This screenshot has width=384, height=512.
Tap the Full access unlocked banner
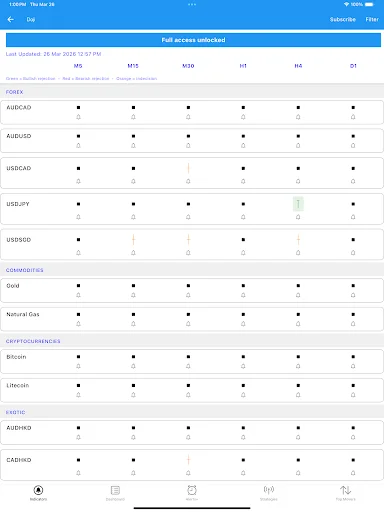coord(193,40)
